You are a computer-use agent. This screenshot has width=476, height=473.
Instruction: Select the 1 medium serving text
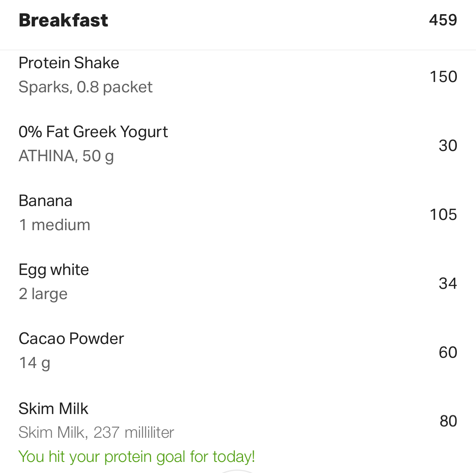(54, 225)
